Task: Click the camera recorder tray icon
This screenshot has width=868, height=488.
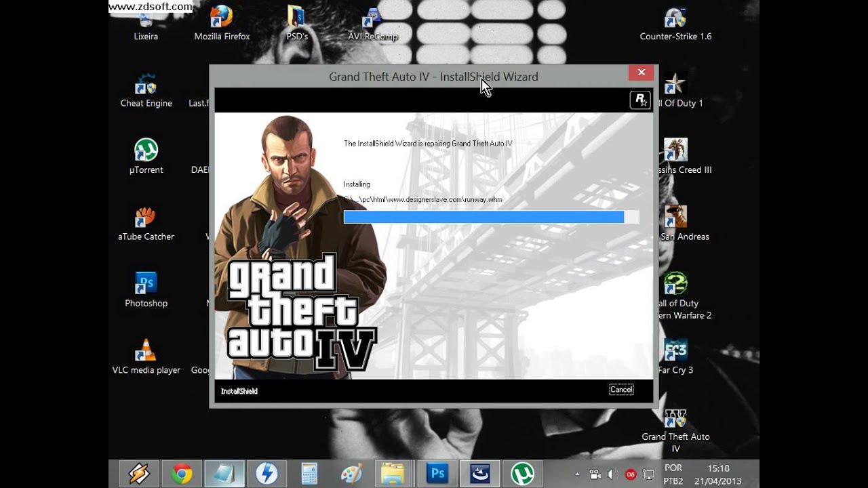Action: (595, 474)
